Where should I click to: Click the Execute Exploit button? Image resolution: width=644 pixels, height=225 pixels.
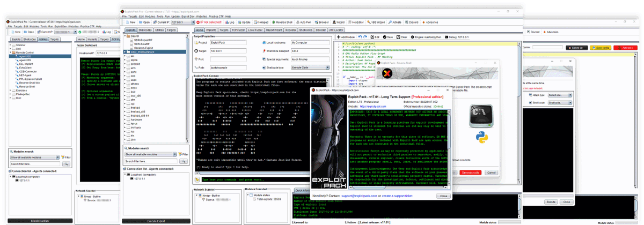coord(157,221)
